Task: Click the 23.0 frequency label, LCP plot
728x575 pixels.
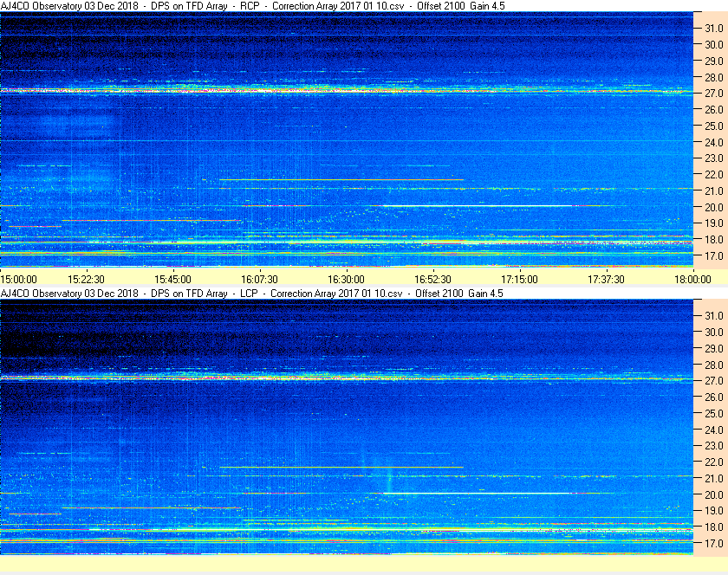Action: (x=714, y=445)
